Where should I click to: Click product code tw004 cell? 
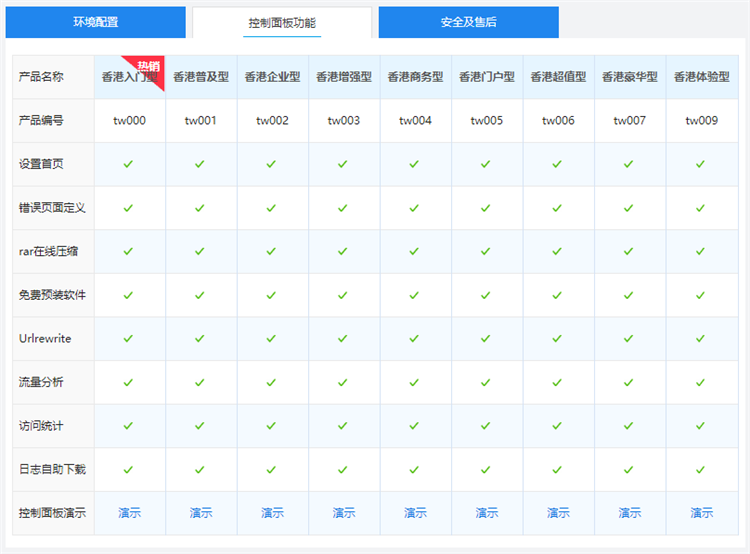[x=415, y=121]
